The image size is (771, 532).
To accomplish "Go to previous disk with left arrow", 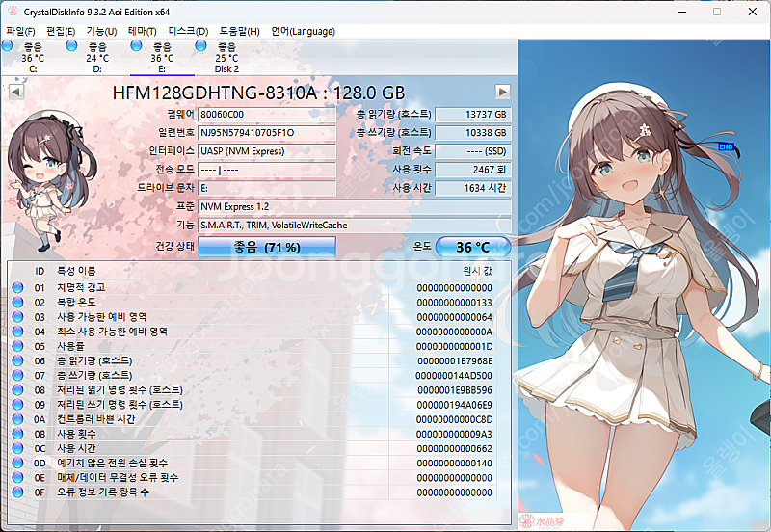I will click(x=16, y=92).
